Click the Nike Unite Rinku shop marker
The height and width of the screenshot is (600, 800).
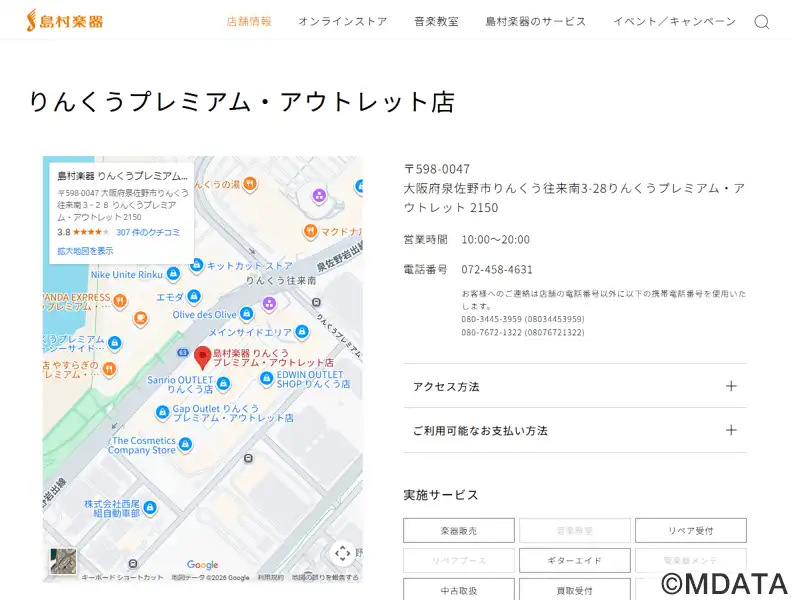pos(173,274)
